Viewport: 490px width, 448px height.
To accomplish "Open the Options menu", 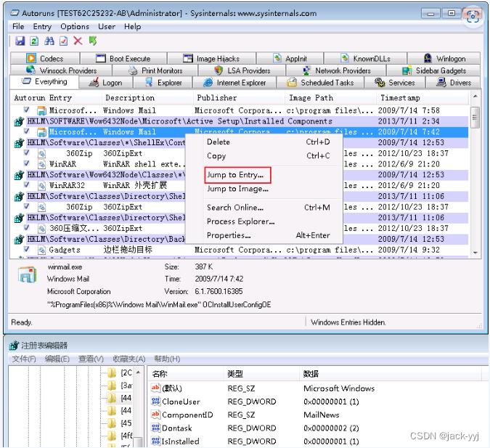I will pos(75,27).
